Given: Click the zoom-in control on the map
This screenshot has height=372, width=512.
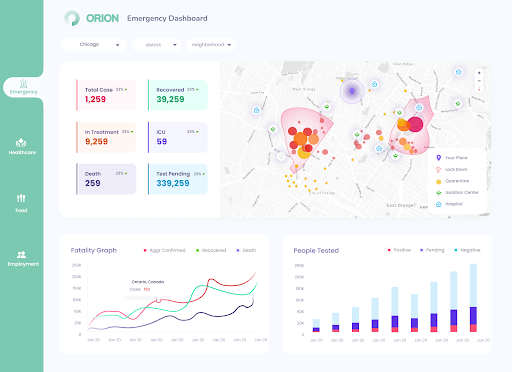Looking at the screenshot, I should click(479, 73).
